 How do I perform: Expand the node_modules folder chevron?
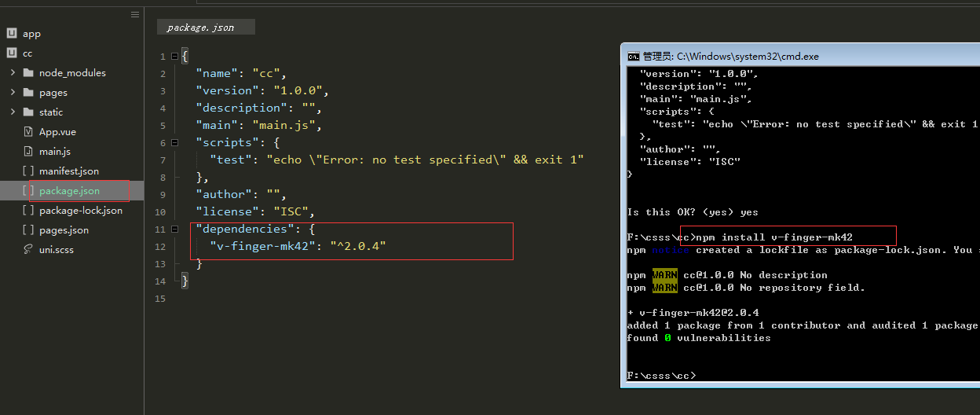[x=13, y=73]
